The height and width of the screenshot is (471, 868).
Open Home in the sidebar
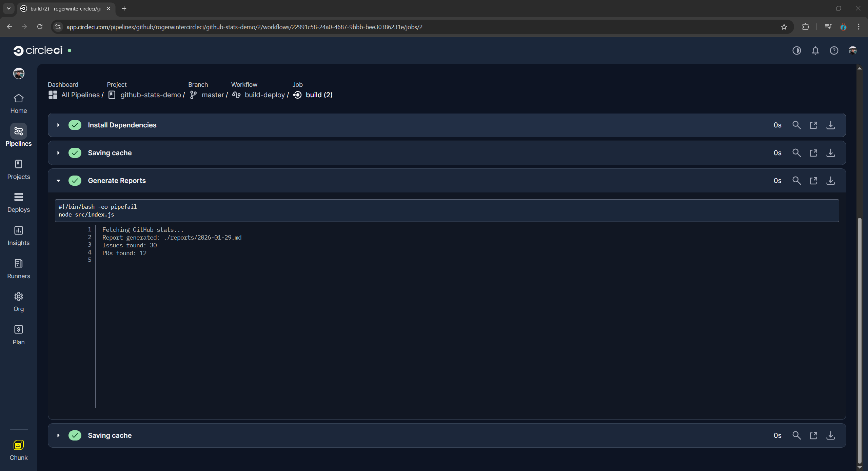pyautogui.click(x=19, y=104)
